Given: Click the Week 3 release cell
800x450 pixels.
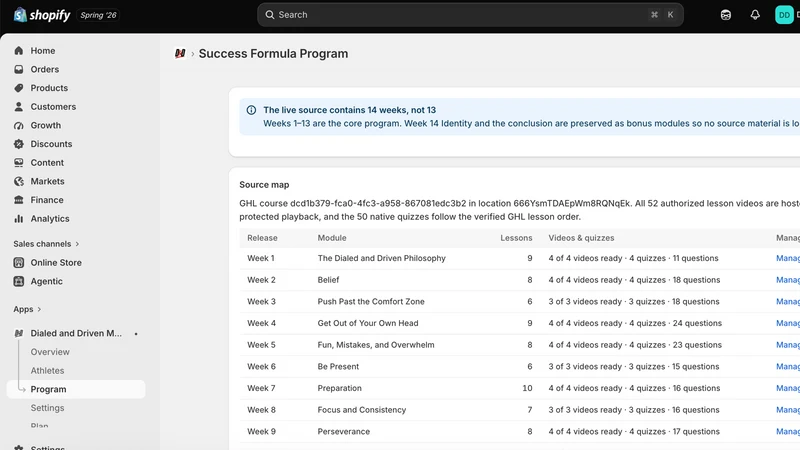Looking at the screenshot, I should (x=261, y=302).
